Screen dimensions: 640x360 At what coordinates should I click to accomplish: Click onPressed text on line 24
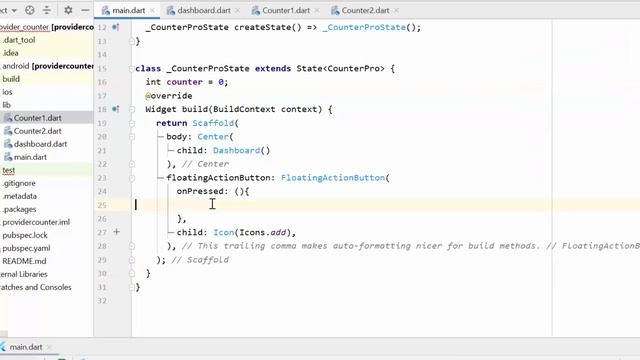[x=200, y=191]
